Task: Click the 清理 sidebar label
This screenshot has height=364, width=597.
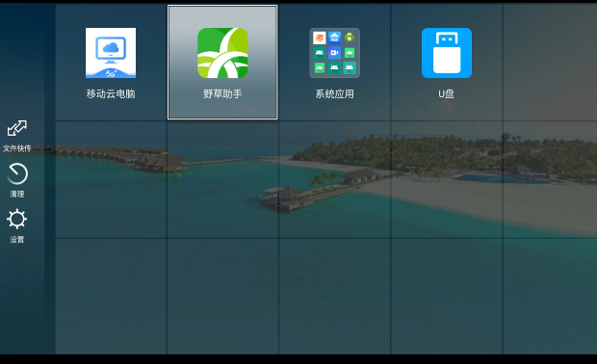Action: click(x=17, y=195)
